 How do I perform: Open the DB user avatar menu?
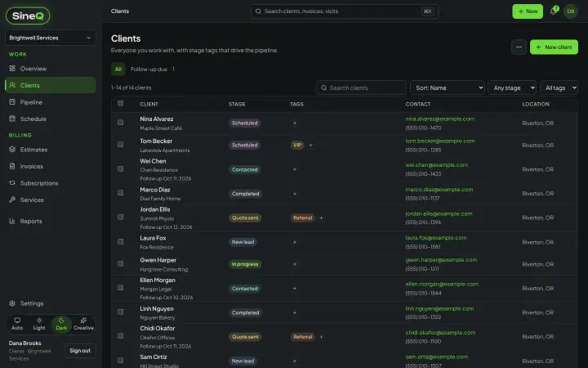pos(570,11)
